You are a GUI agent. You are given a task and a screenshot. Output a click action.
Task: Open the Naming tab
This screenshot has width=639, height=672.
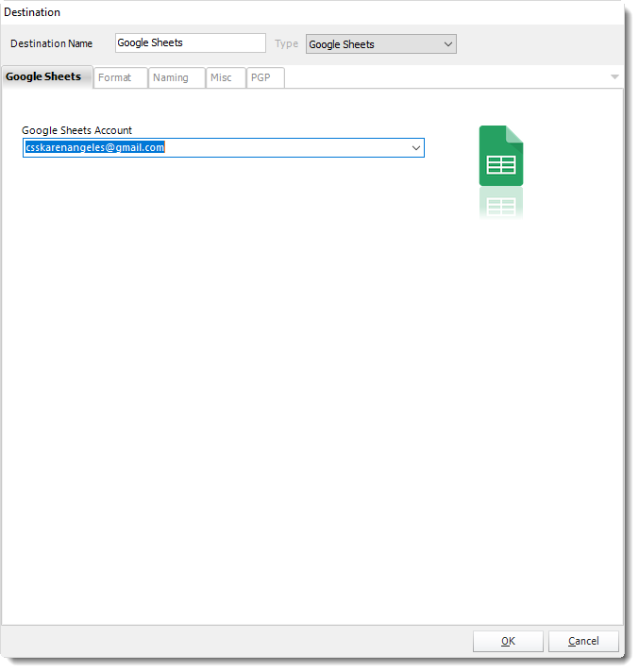(x=177, y=78)
